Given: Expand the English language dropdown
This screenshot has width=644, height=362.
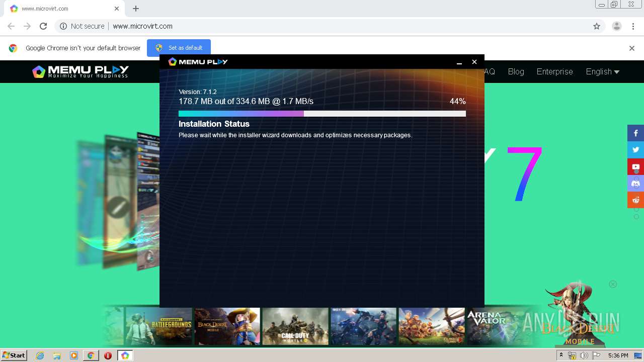Looking at the screenshot, I should (x=602, y=71).
